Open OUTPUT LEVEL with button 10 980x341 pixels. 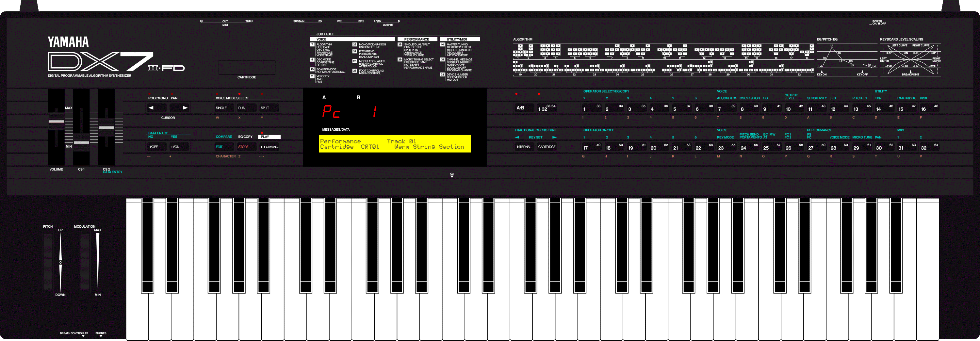click(x=794, y=108)
